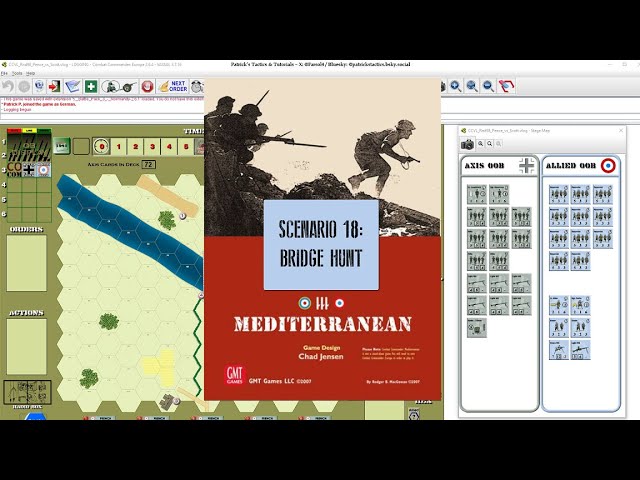
Task: Click the French roundel counter on the track
Action: pyautogui.click(x=44, y=169)
